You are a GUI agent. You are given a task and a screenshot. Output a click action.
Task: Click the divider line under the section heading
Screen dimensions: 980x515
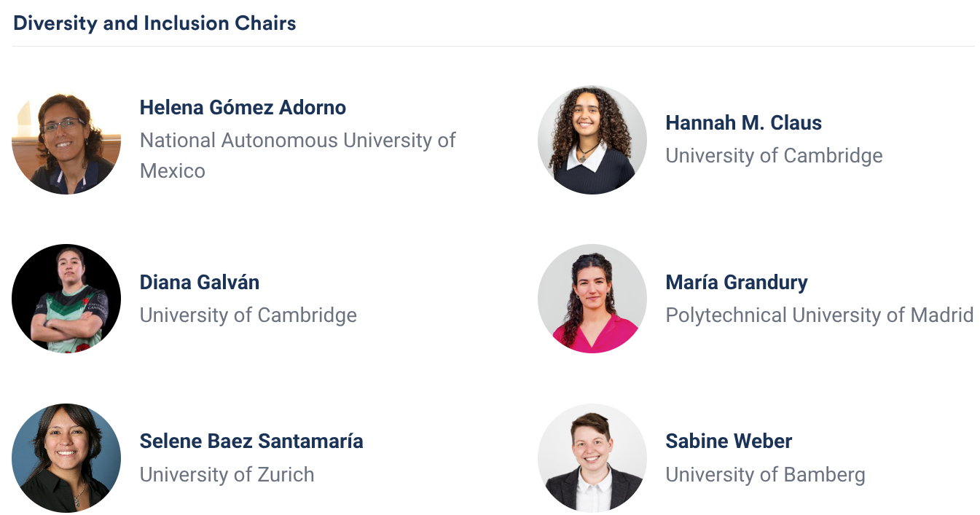493,46
